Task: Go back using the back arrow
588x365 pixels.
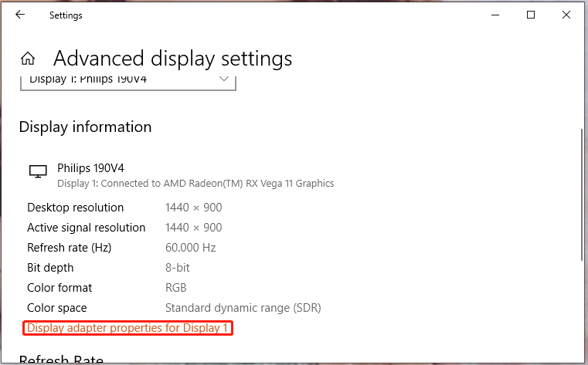Action: pos(20,15)
